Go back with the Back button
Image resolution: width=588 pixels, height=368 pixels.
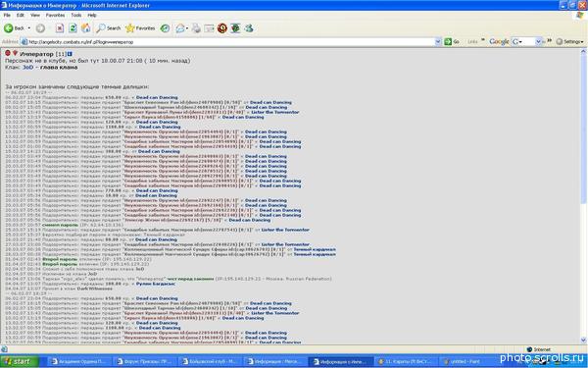14,28
